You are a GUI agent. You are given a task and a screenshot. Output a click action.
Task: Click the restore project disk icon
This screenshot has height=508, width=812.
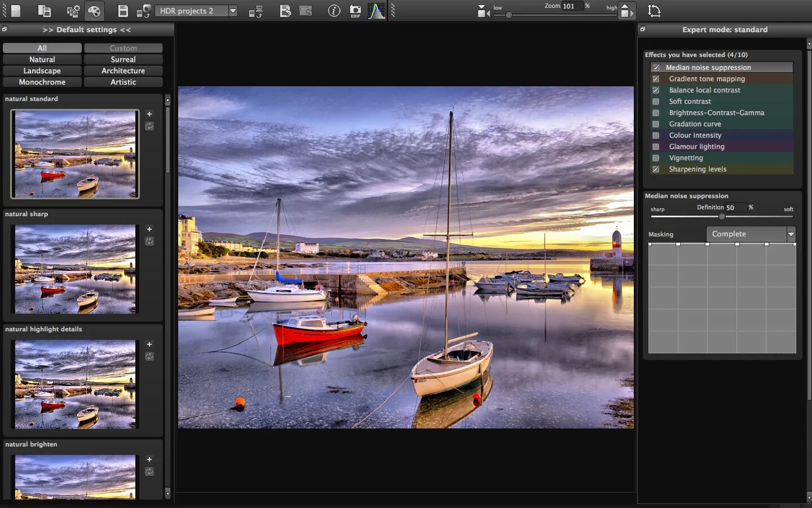(285, 11)
